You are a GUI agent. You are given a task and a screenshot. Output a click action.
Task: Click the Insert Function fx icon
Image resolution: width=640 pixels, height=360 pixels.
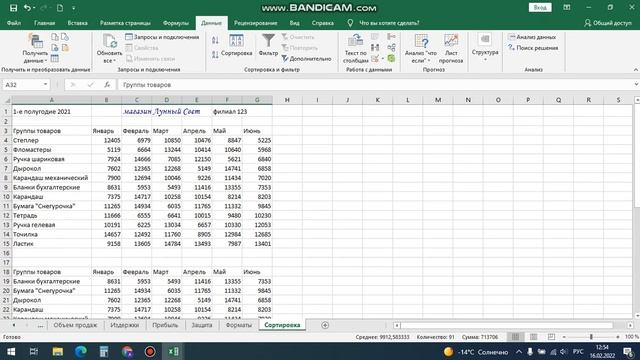click(x=107, y=84)
